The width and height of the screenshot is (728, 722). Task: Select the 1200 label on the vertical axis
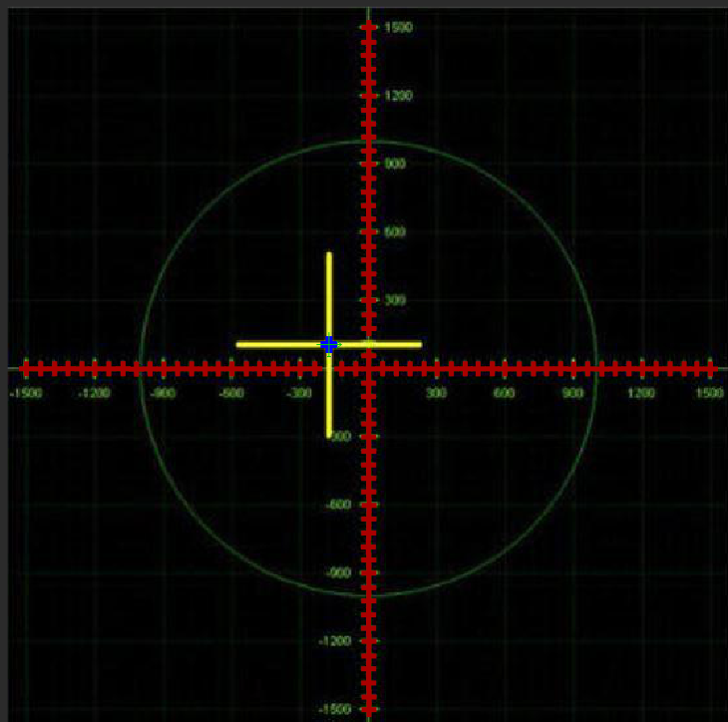[x=400, y=96]
